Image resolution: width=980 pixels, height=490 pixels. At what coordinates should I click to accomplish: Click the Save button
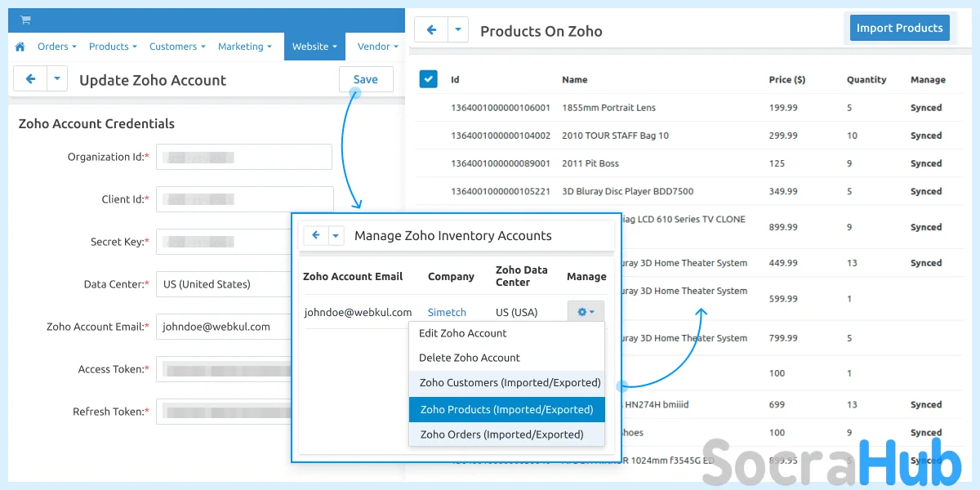point(365,79)
